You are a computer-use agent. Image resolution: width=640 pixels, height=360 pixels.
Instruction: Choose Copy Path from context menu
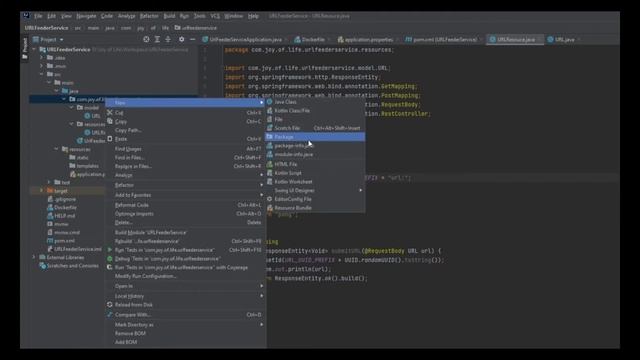coord(186,130)
